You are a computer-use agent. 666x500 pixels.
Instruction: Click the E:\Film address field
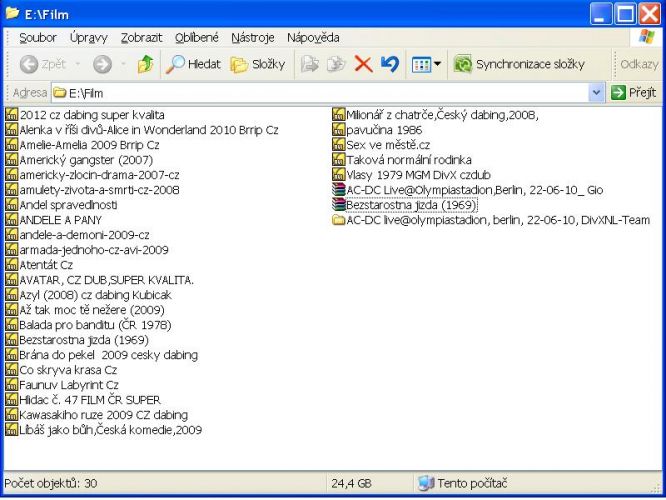320,93
